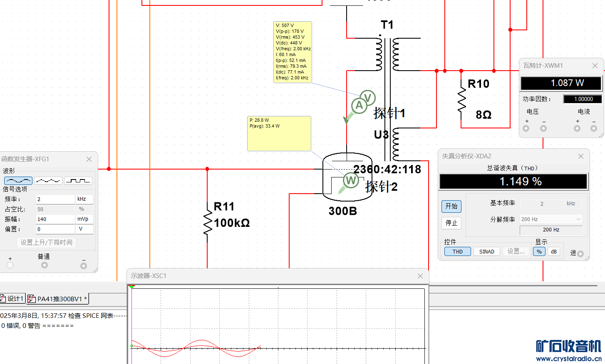Click the voltage probe V icon
The image size is (605, 364).
coord(367,98)
